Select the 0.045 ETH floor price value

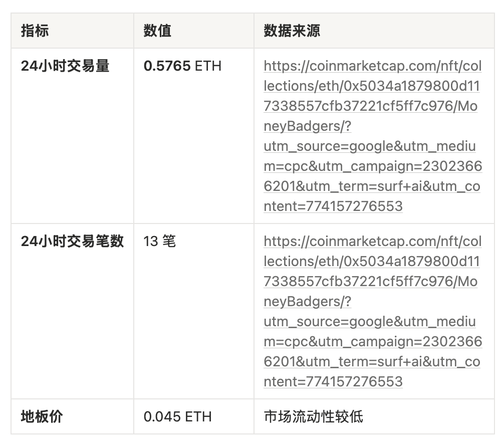point(177,416)
